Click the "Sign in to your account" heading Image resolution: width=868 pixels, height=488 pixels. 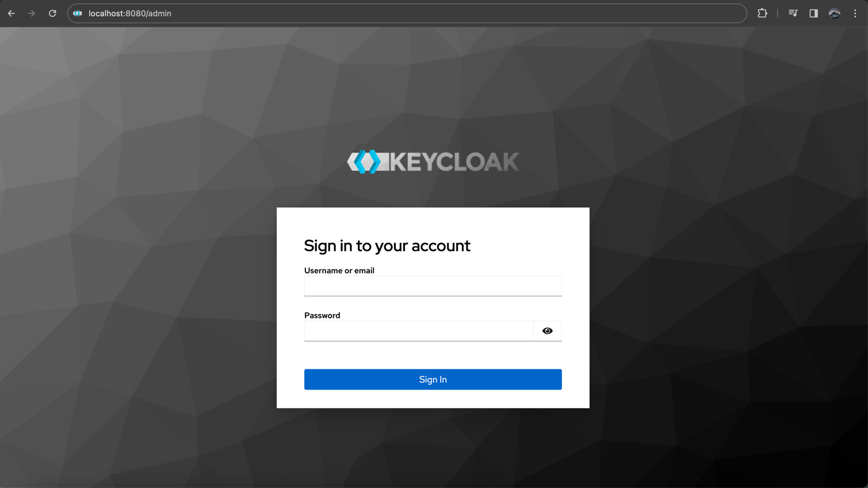point(387,246)
